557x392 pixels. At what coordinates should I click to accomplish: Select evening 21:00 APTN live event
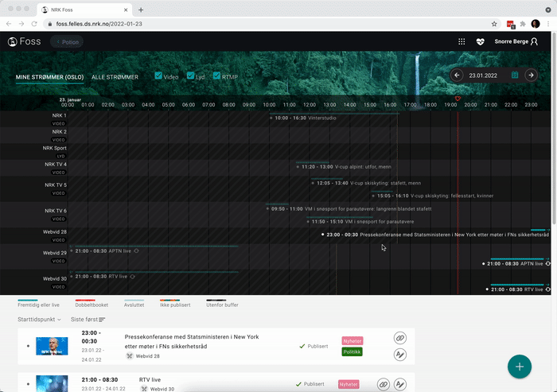pyautogui.click(x=515, y=264)
